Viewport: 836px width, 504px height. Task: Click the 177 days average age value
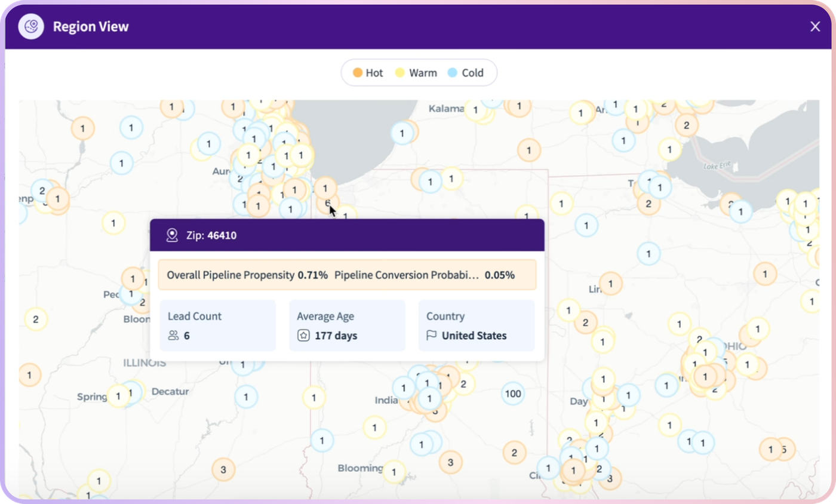(336, 336)
